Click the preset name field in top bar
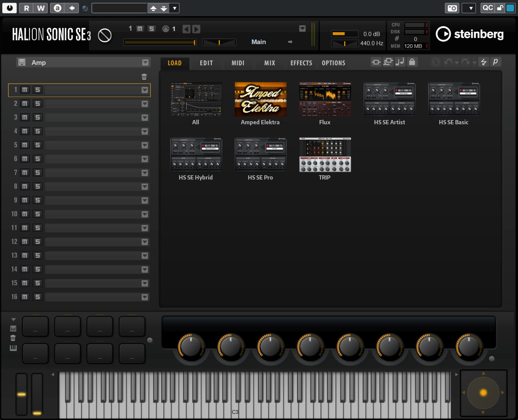Viewport: 518px width, 420px height. click(x=119, y=8)
